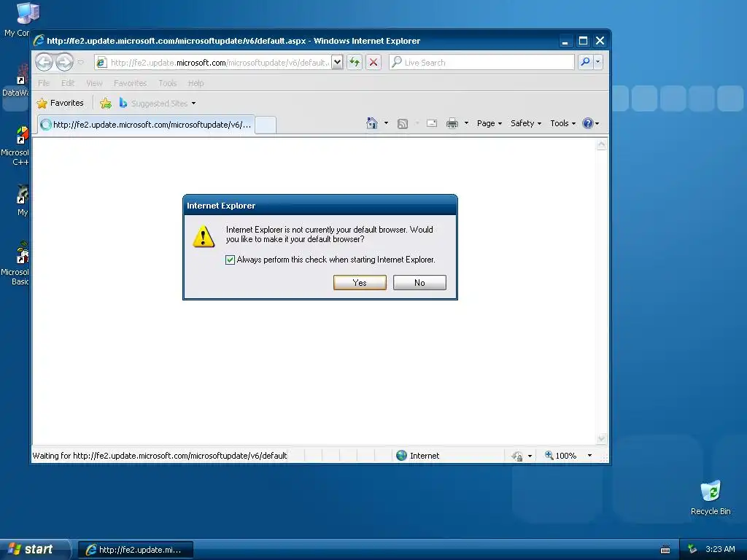
Task: Open the Page command menu
Action: point(489,123)
